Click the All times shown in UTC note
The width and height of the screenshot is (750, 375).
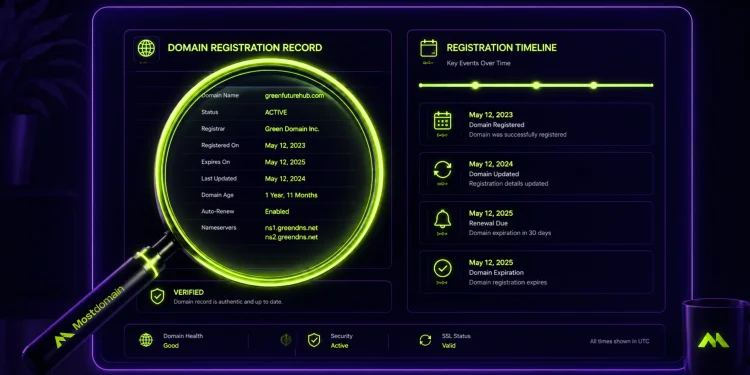(x=620, y=342)
